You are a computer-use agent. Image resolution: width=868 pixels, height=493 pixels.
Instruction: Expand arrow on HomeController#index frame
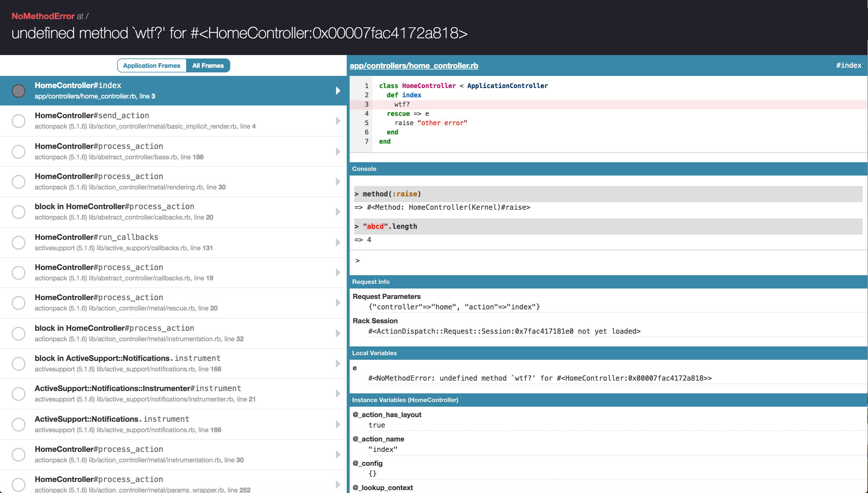click(x=338, y=91)
